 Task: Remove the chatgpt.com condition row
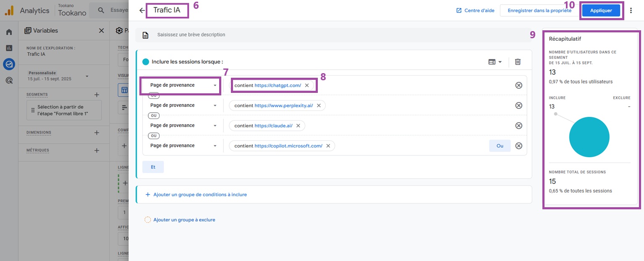[518, 85]
